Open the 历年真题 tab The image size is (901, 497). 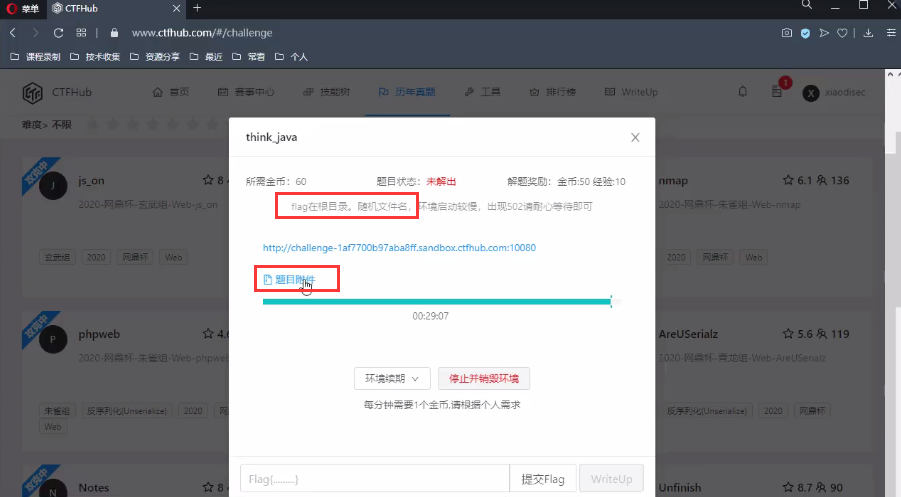coord(407,92)
